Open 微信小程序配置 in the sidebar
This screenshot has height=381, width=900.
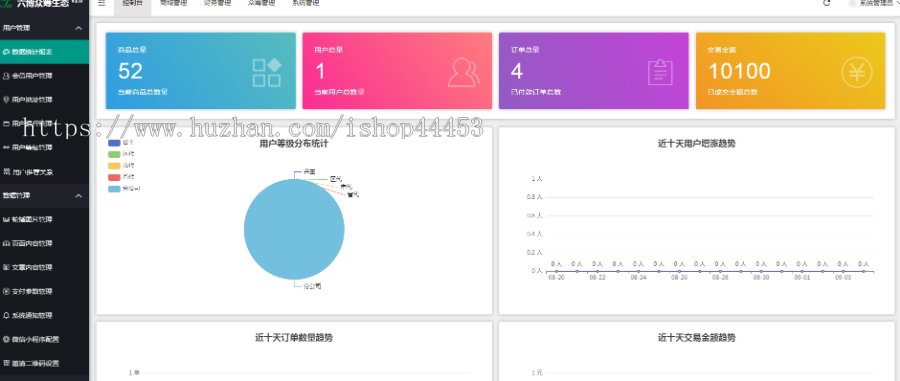tap(44, 339)
